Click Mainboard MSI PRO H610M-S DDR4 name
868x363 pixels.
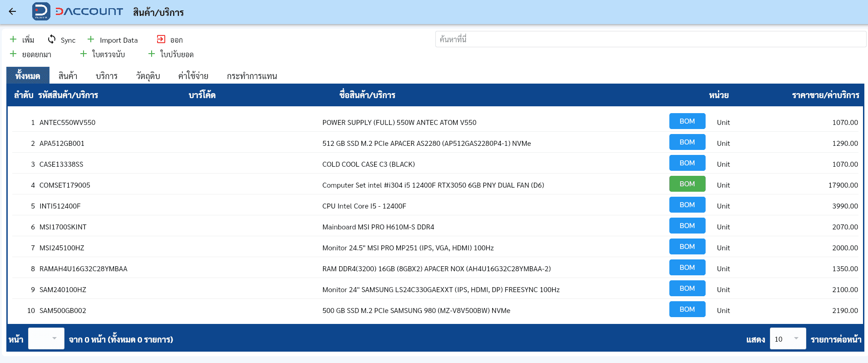tap(378, 227)
